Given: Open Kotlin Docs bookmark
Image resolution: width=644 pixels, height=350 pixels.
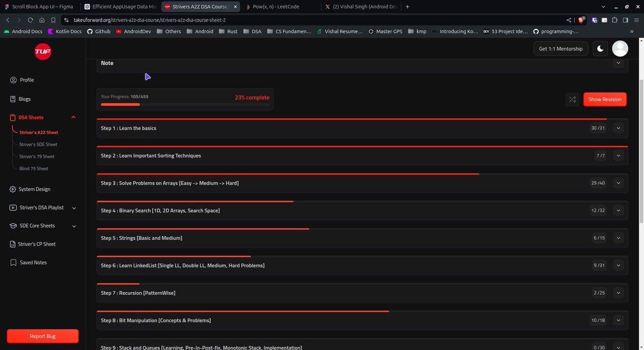Looking at the screenshot, I should (x=64, y=32).
